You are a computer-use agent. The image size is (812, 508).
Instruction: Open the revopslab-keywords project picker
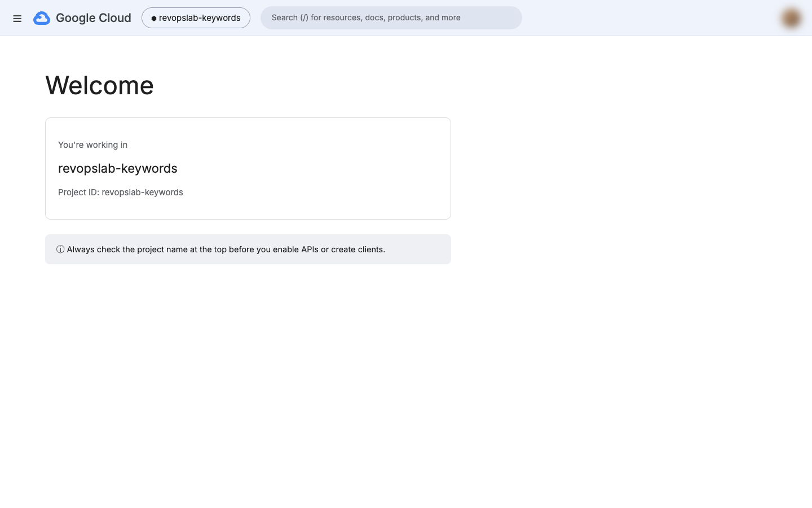pyautogui.click(x=196, y=18)
